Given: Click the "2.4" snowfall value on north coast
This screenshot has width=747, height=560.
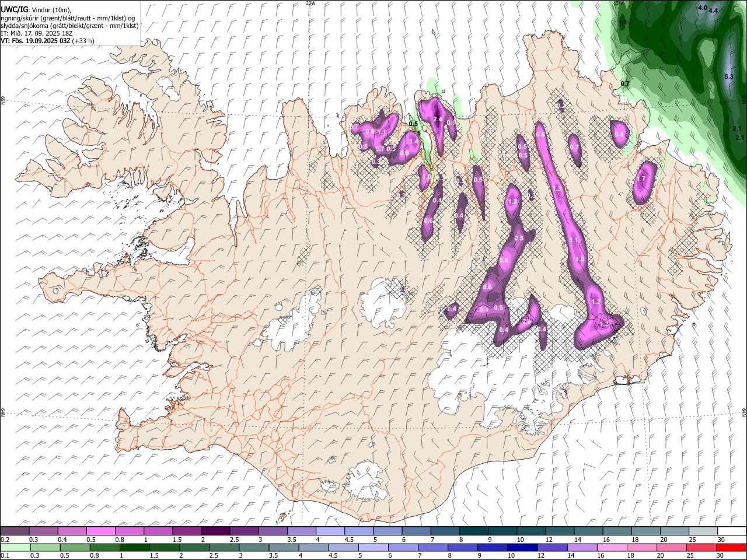Looking at the screenshot, I should 439,120.
